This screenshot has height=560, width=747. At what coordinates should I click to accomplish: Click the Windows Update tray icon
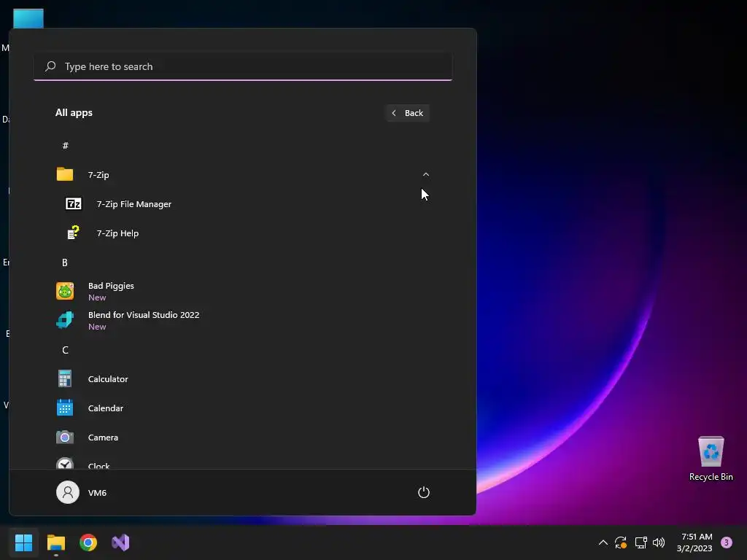tap(621, 542)
